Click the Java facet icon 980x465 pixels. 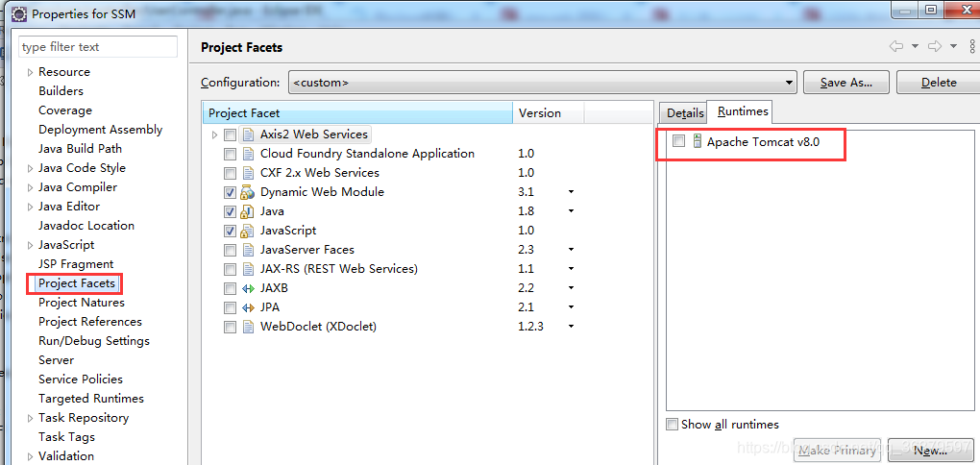[248, 211]
